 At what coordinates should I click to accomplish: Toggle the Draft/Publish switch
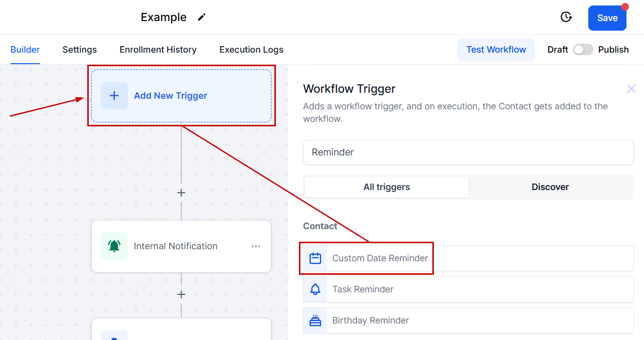(x=583, y=50)
